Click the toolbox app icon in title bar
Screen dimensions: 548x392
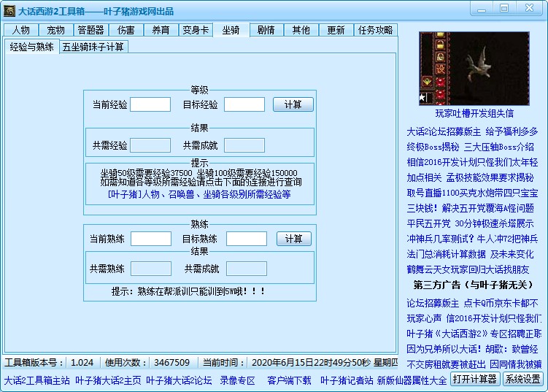coord(9,11)
